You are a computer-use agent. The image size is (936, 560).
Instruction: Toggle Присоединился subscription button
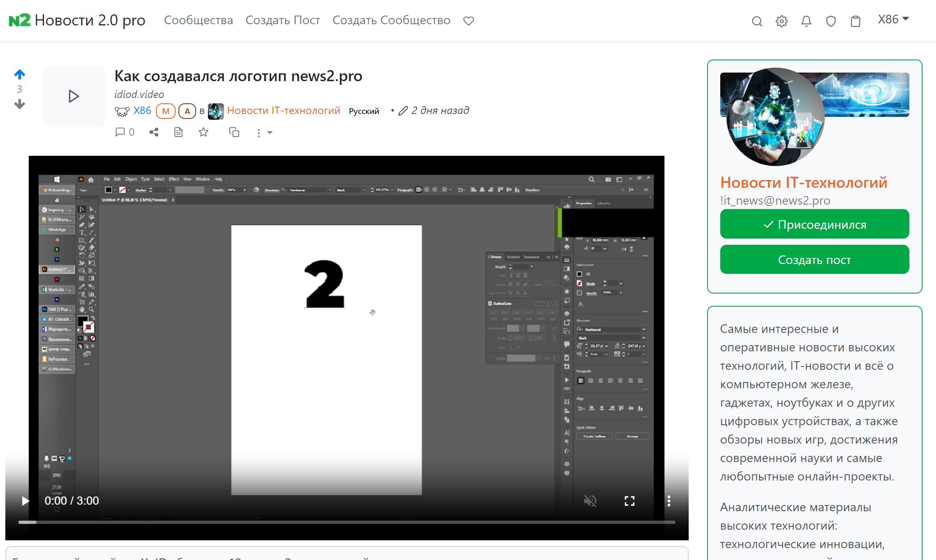pos(815,224)
